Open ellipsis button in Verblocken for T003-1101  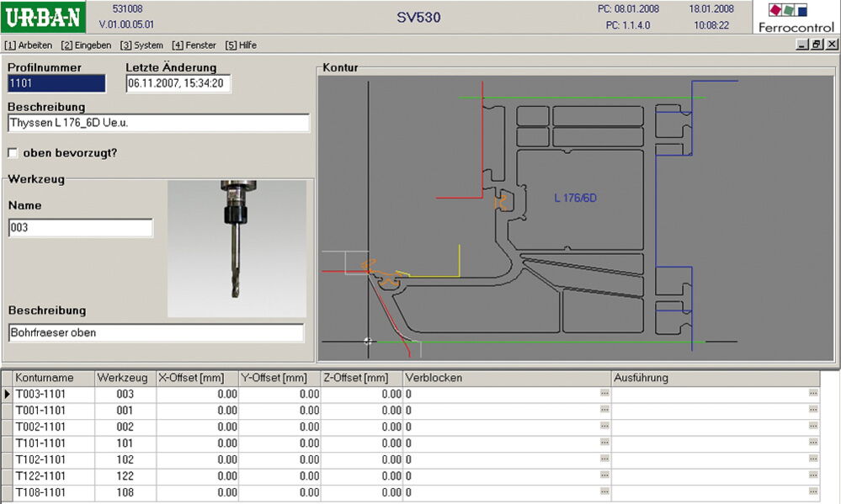point(604,394)
